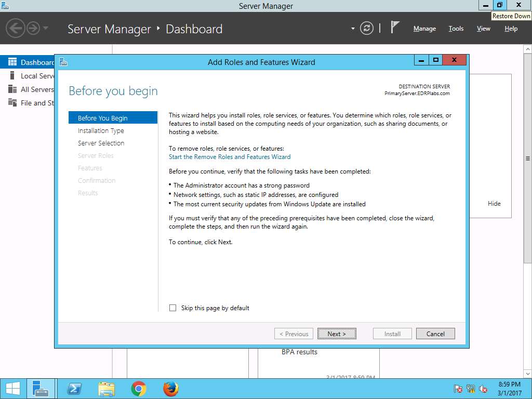Viewport: 532px width, 399px height.
Task: Open the Manage menu
Action: (x=424, y=29)
